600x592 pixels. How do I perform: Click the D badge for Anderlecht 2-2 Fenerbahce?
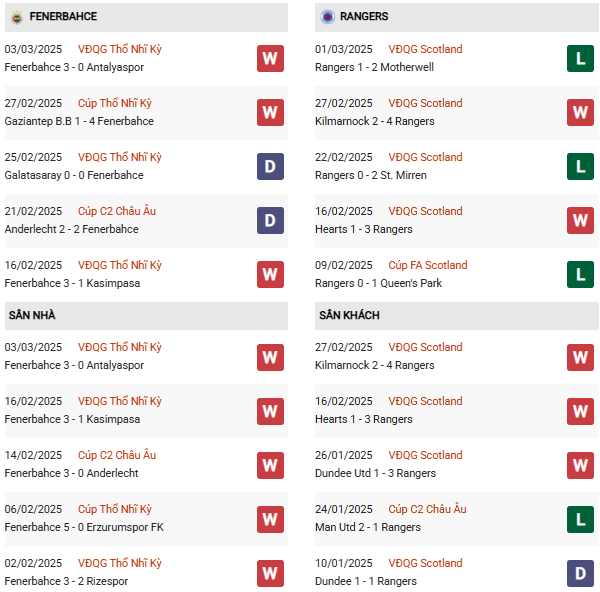[x=270, y=220]
